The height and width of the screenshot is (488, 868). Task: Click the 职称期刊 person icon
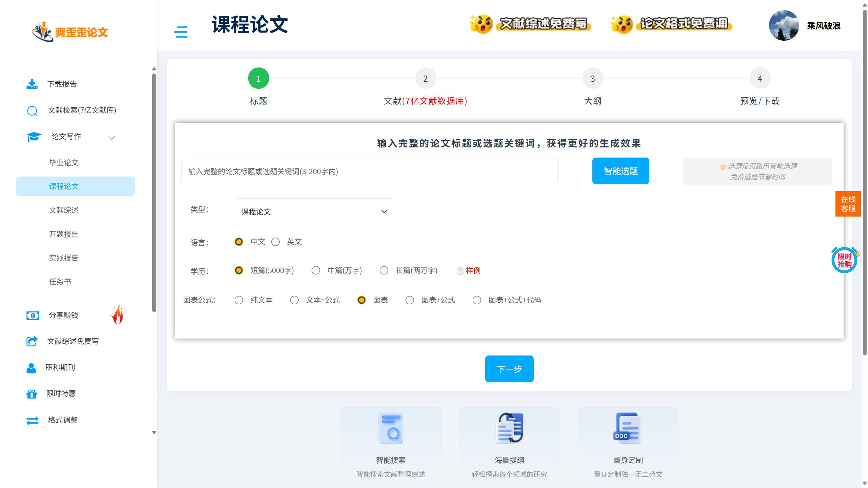coord(31,368)
